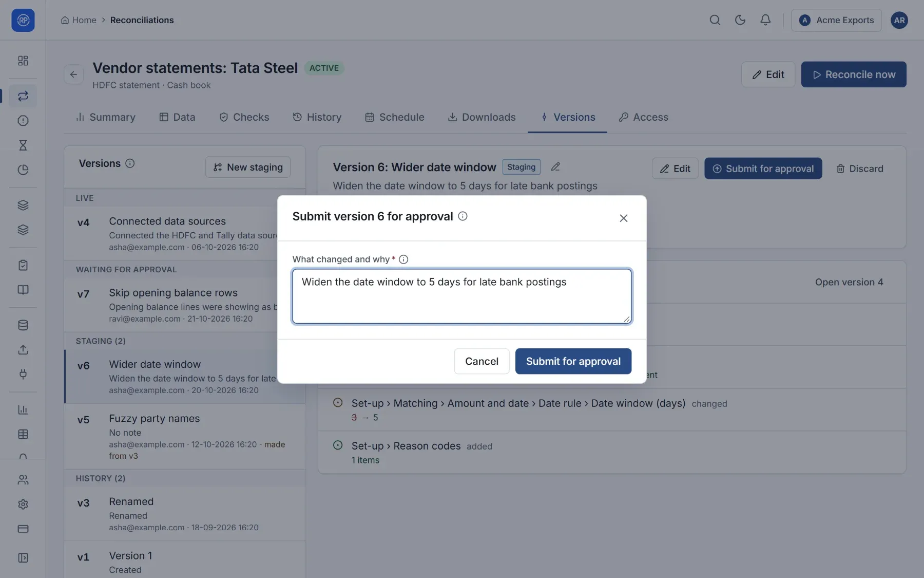Click the Home breadcrumb link

(x=79, y=20)
